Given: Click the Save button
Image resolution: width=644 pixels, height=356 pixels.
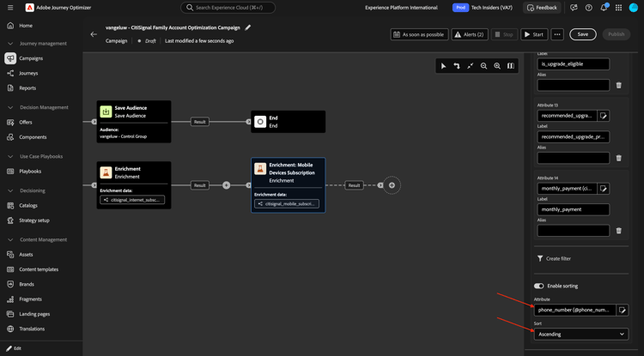Looking at the screenshot, I should click(583, 34).
